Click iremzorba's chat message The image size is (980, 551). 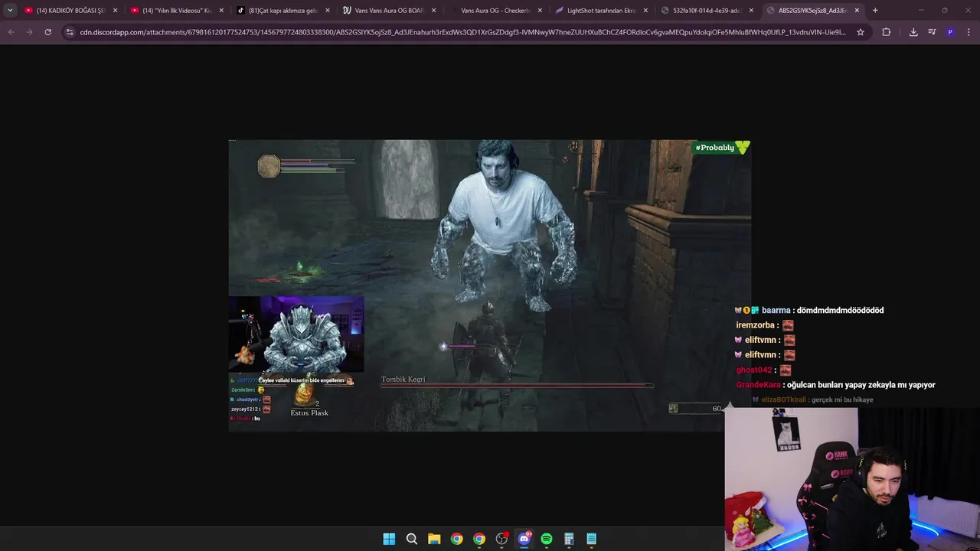click(x=765, y=325)
